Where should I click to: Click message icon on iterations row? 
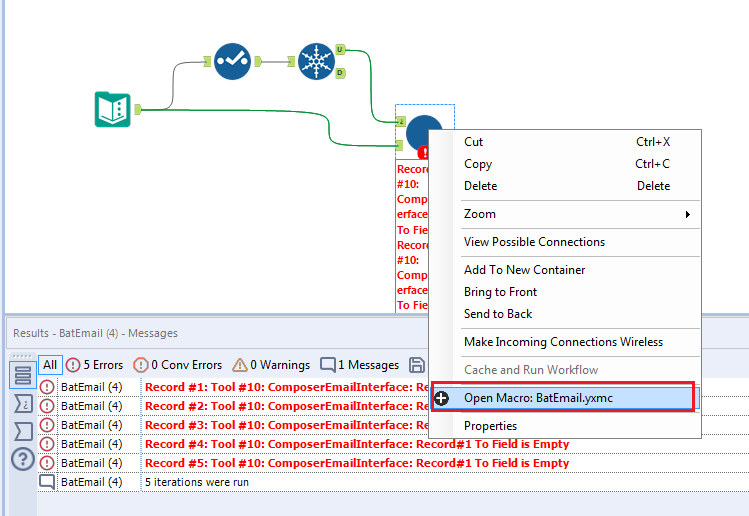pos(47,482)
